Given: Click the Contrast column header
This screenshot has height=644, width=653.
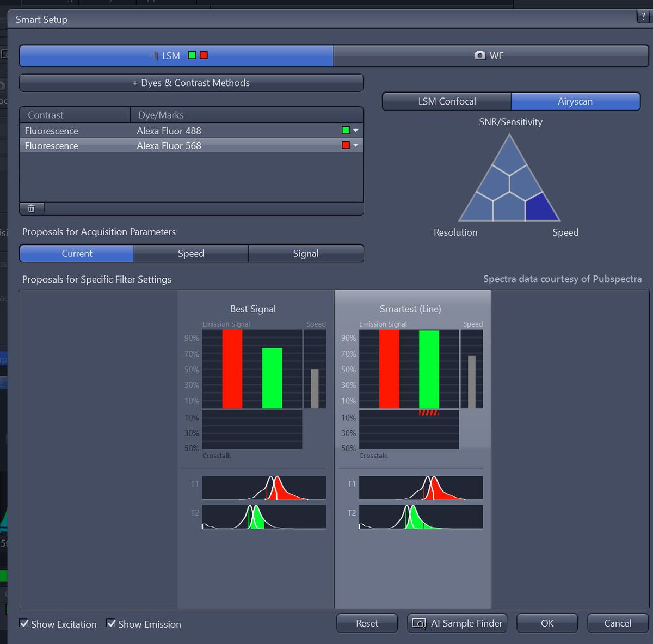Looking at the screenshot, I should pos(75,115).
